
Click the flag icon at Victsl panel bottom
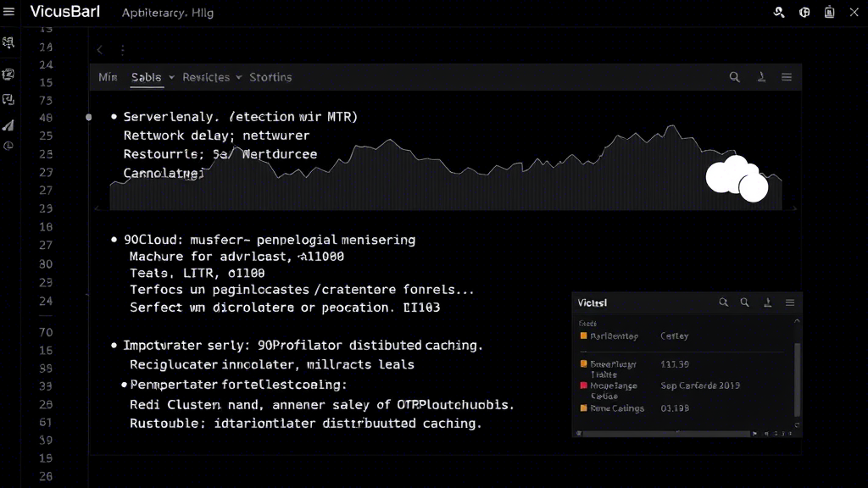(755, 434)
